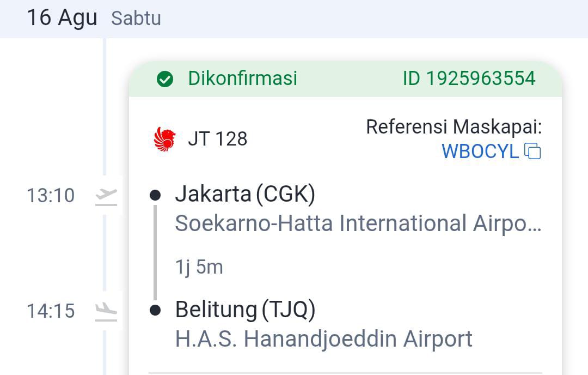This screenshot has width=588, height=375.
Task: Select the booking ID 1925963554
Action: (x=469, y=78)
